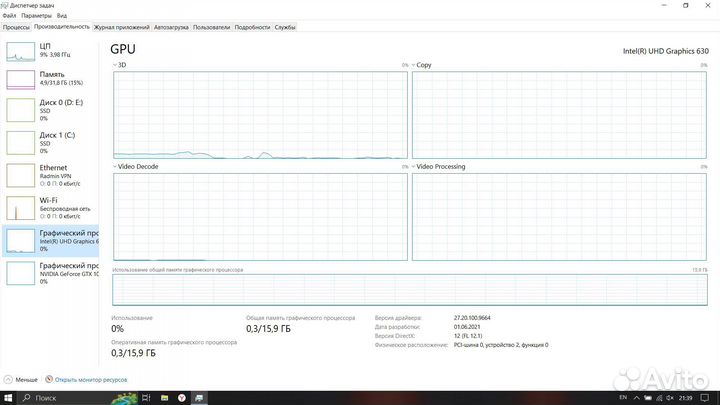The width and height of the screenshot is (720, 405).
Task: Switch to the Процессы tab
Action: [16, 27]
